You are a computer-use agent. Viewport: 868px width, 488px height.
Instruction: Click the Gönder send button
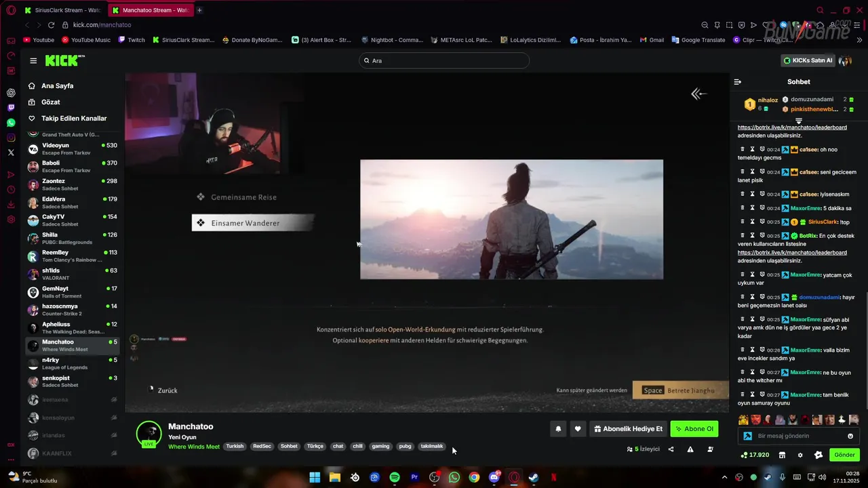coord(844,455)
